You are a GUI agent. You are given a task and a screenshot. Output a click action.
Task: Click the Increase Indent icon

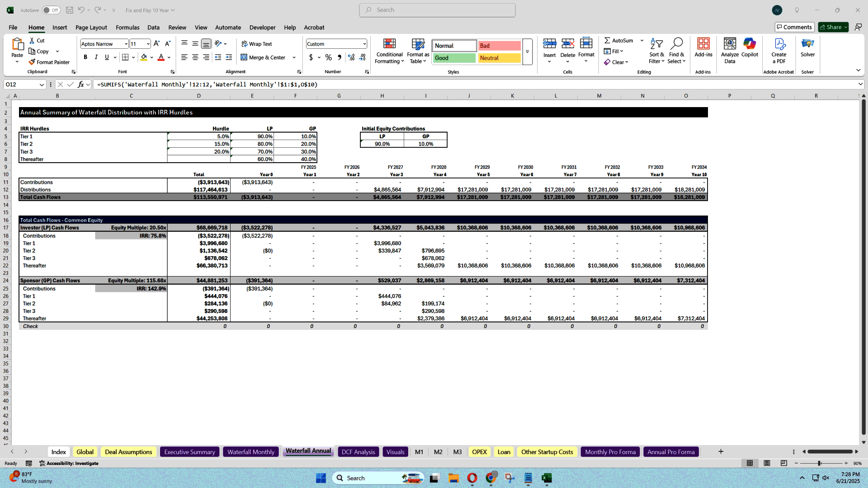click(229, 57)
